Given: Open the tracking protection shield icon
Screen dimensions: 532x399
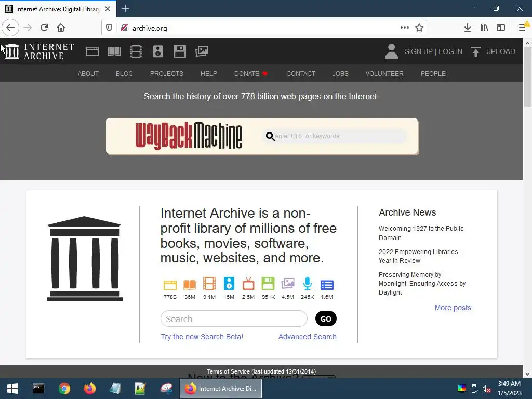Looking at the screenshot, I should tap(109, 28).
